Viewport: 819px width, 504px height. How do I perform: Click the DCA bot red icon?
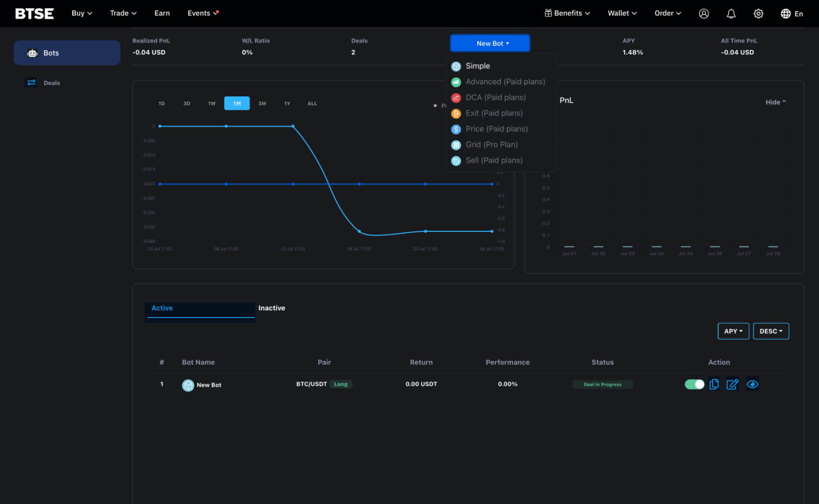pyautogui.click(x=456, y=98)
